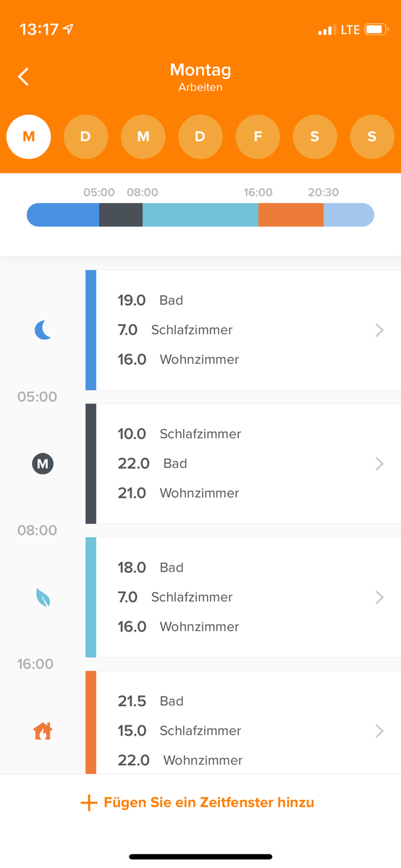This screenshot has height=868, width=401.
Task: Switch to the first D (Dienstag) day
Action: [x=86, y=137]
